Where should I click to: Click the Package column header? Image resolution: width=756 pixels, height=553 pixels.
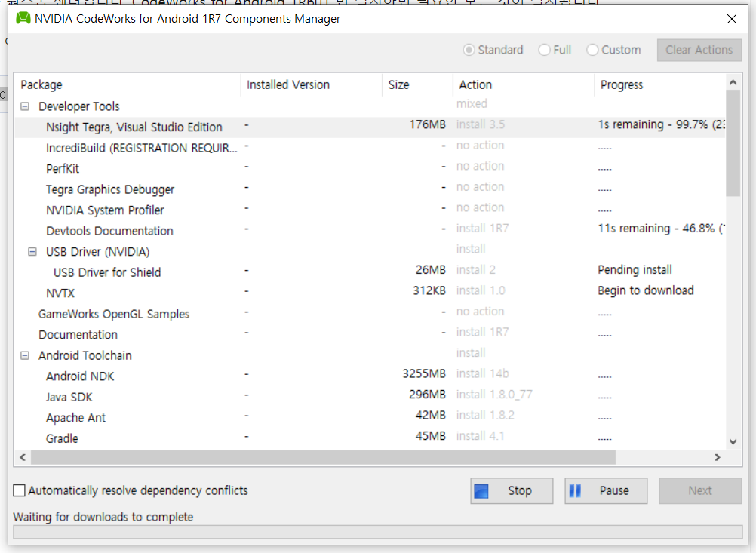coord(128,84)
